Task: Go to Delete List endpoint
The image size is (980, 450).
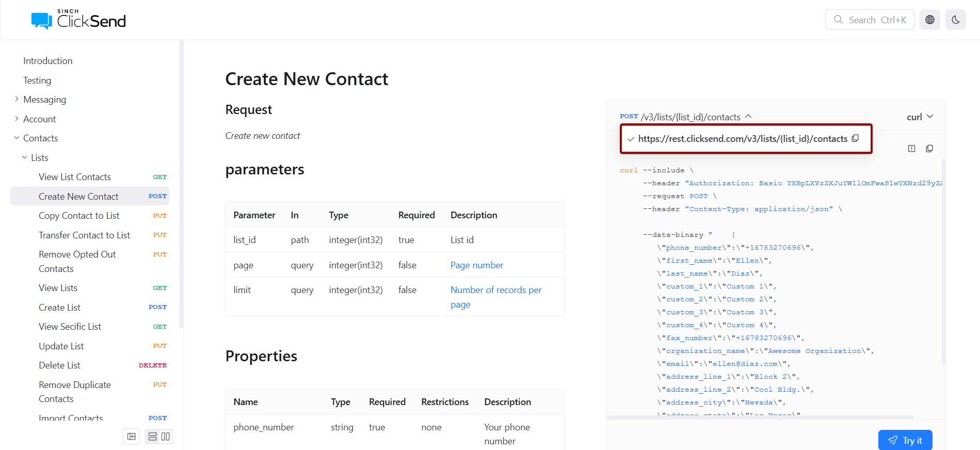Action: (59, 365)
